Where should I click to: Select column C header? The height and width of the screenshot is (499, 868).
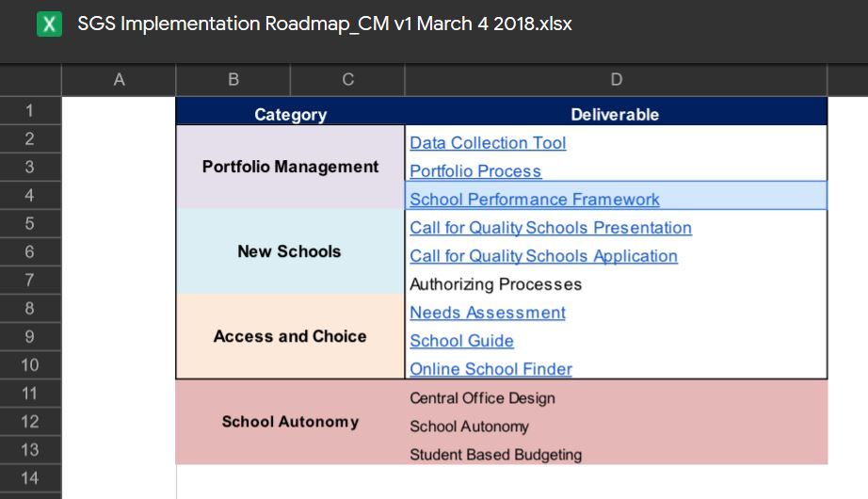pyautogui.click(x=347, y=80)
